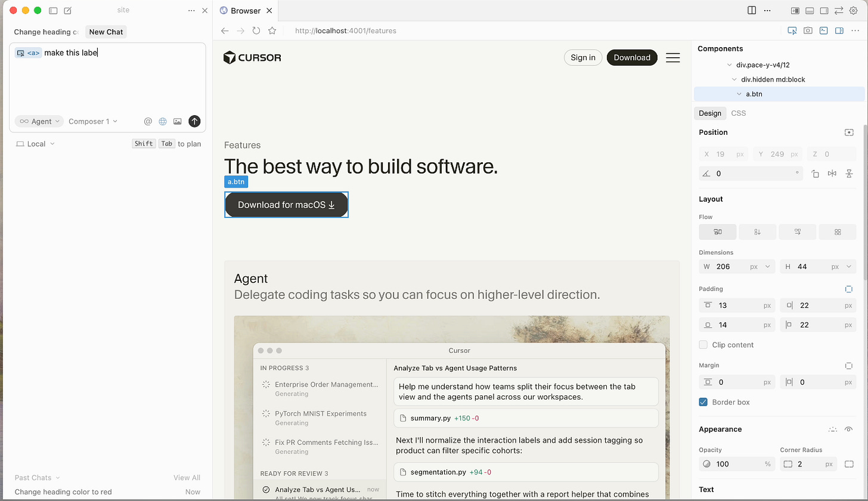The image size is (868, 501).
Task: Collapse the div.hidden md:block tree node
Action: pyautogui.click(x=734, y=79)
